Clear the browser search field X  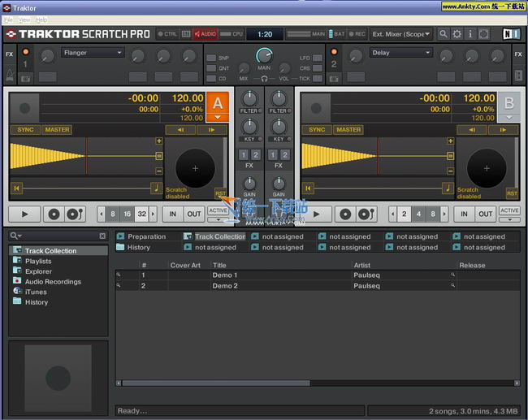[102, 236]
